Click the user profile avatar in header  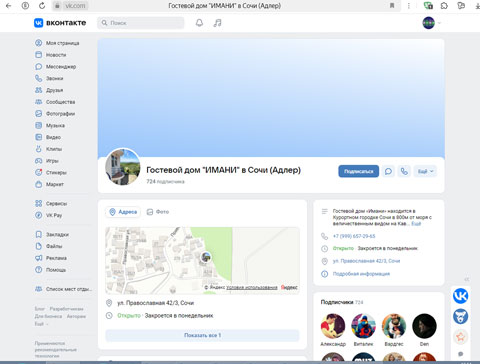(x=429, y=23)
